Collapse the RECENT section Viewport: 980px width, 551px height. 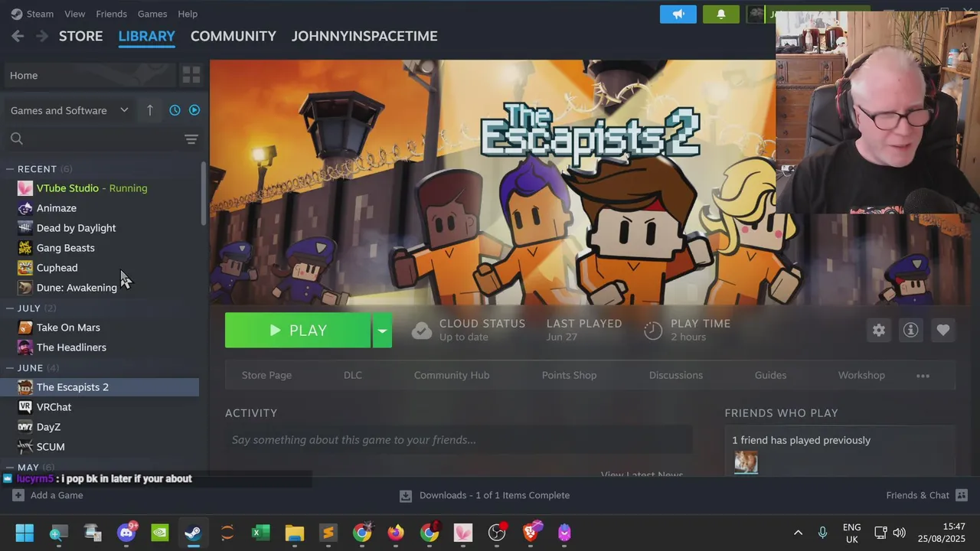coord(10,169)
